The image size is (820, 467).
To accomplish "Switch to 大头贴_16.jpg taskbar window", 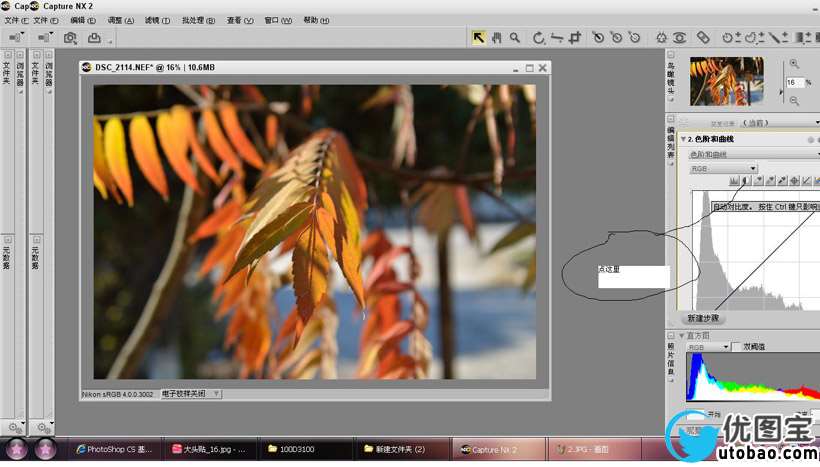I will pyautogui.click(x=209, y=449).
